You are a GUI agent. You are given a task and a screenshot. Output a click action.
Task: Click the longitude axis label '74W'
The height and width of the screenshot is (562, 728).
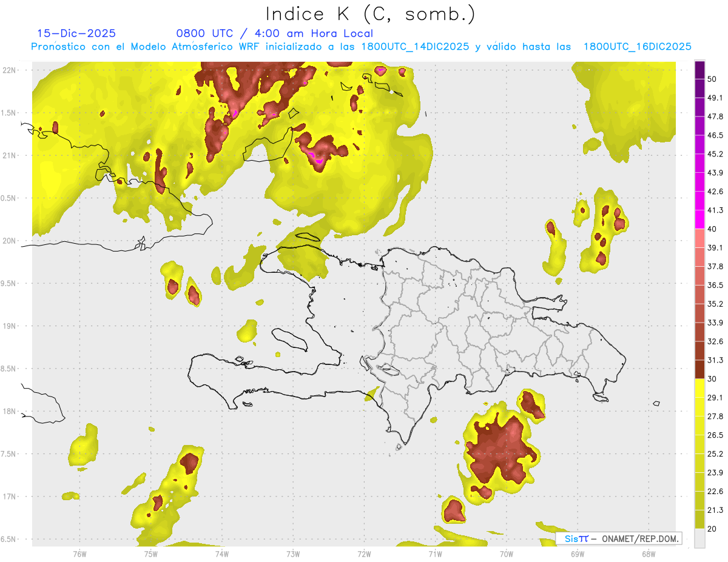click(222, 554)
